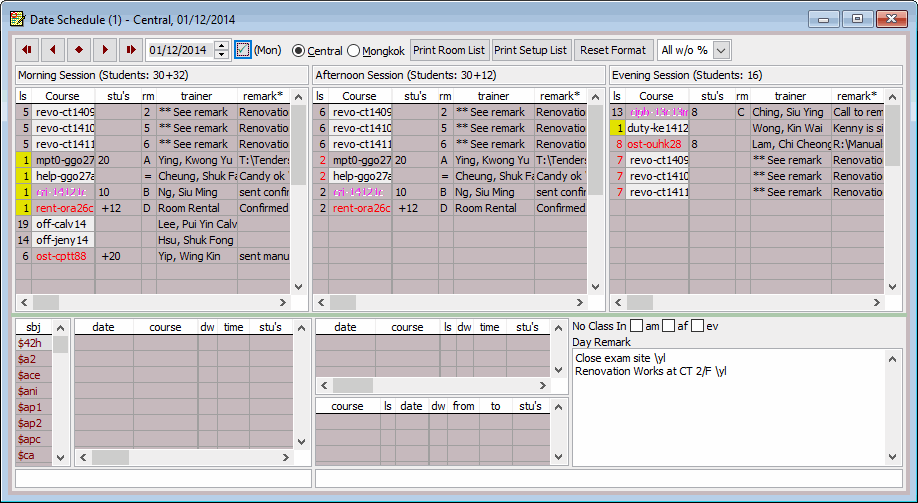This screenshot has height=503, width=918.
Task: Click the Date Schedule title bar icon
Action: (18, 19)
